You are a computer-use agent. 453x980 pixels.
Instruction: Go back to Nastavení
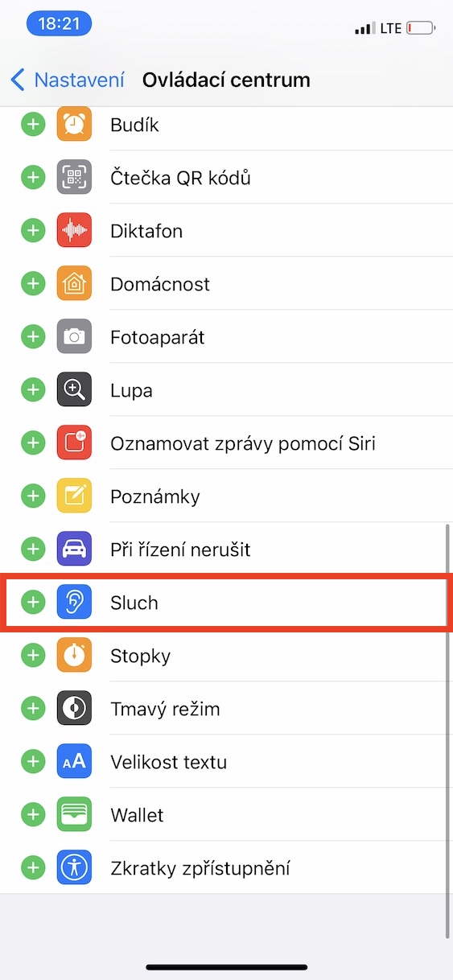(x=68, y=80)
